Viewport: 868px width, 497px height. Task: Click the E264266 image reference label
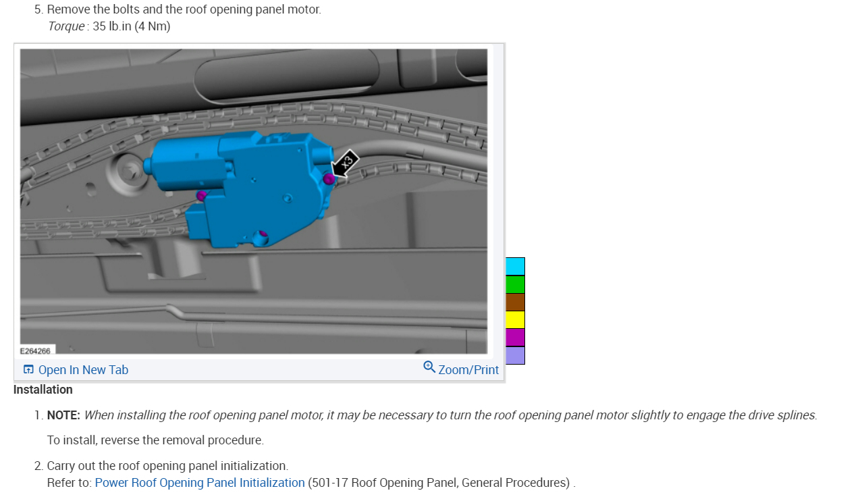click(35, 351)
